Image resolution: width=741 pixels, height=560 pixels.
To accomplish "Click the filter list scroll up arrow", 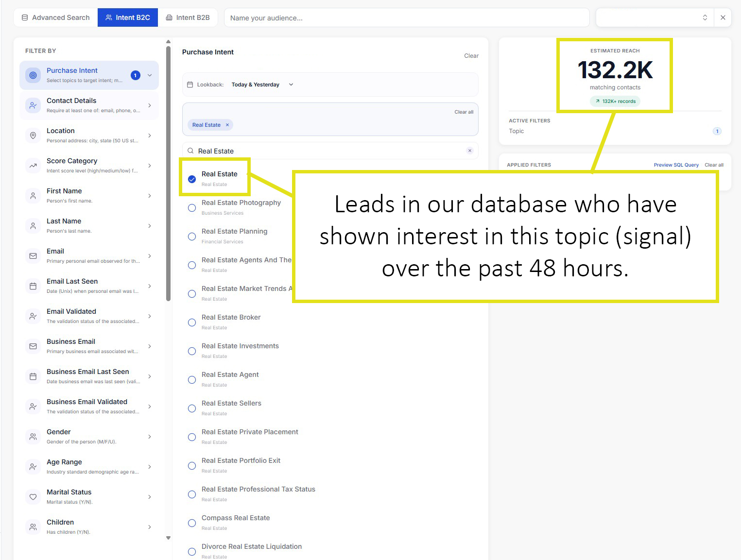I will click(169, 42).
